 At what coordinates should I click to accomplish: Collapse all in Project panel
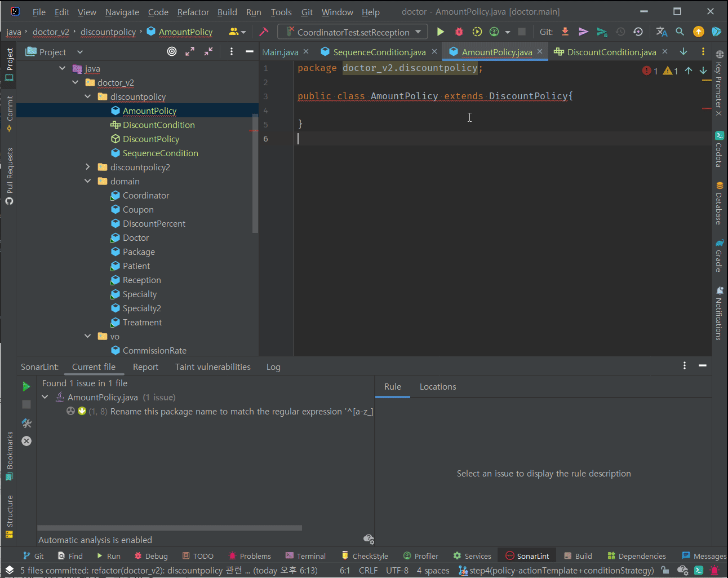208,51
